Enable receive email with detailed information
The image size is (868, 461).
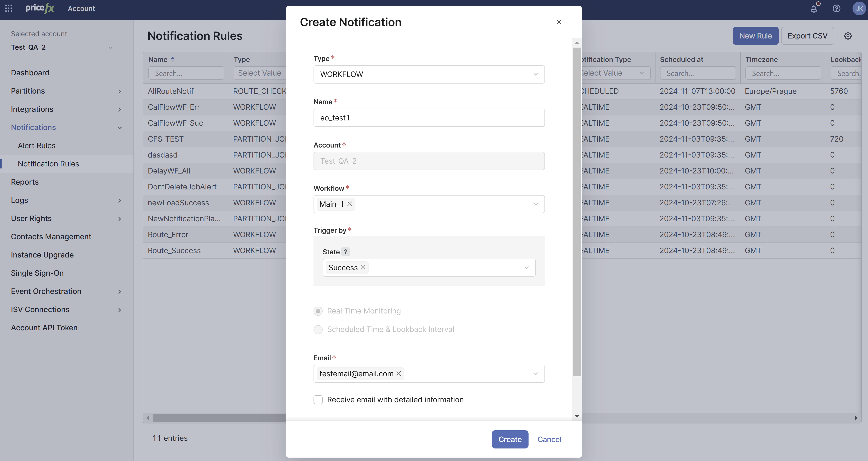coord(318,400)
